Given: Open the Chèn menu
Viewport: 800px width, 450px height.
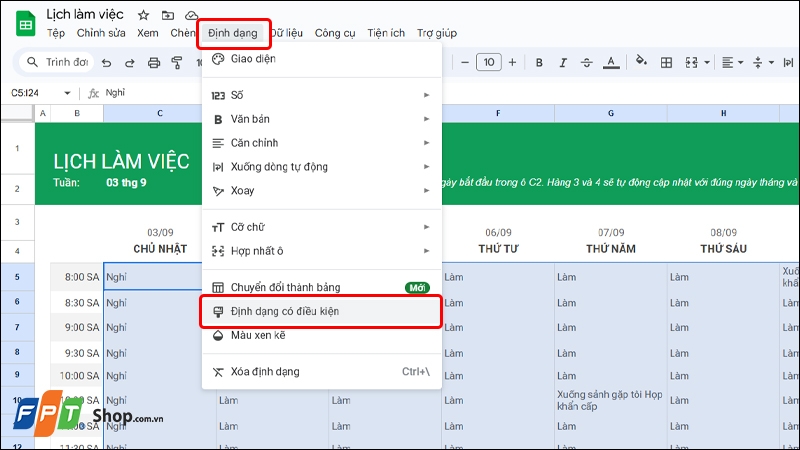Looking at the screenshot, I should point(183,33).
